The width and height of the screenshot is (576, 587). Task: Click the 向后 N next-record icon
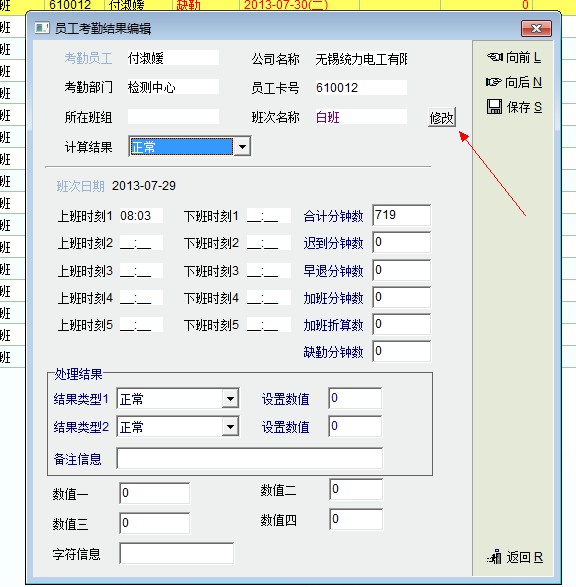(493, 82)
